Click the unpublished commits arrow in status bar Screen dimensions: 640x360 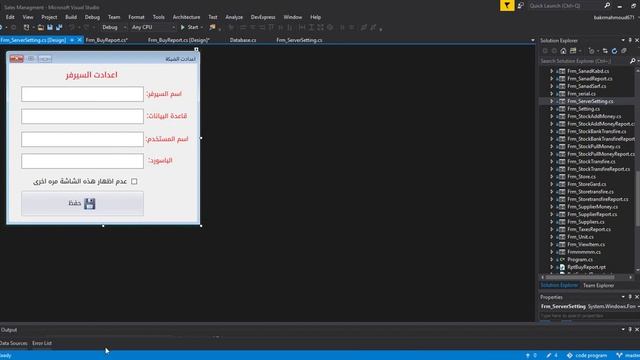point(531,356)
